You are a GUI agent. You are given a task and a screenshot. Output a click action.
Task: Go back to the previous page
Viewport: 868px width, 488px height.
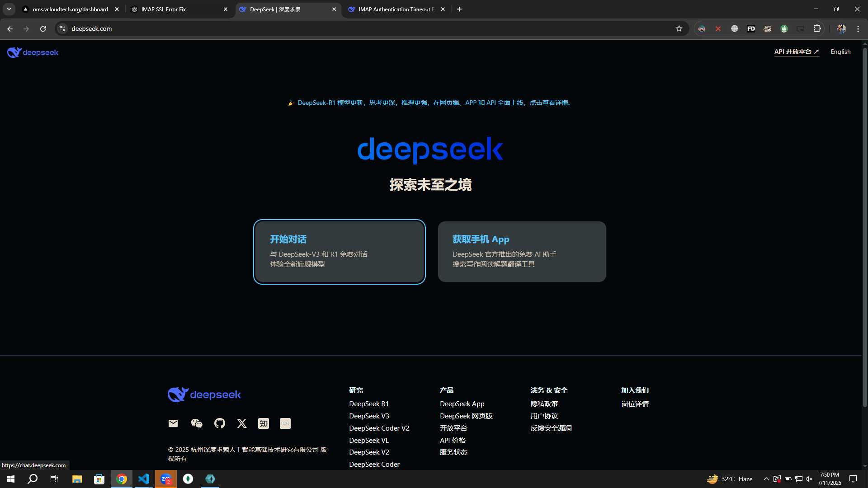(x=10, y=28)
